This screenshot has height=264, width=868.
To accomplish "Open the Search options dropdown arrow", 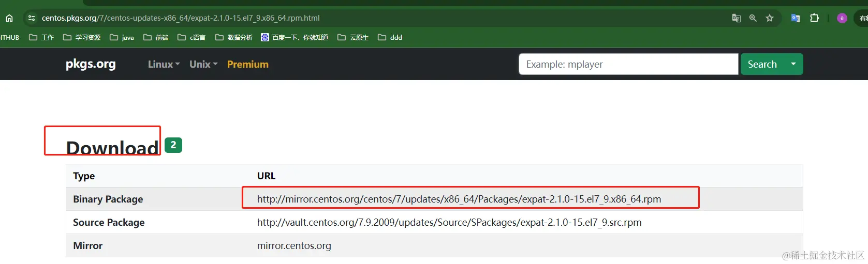I will click(793, 64).
